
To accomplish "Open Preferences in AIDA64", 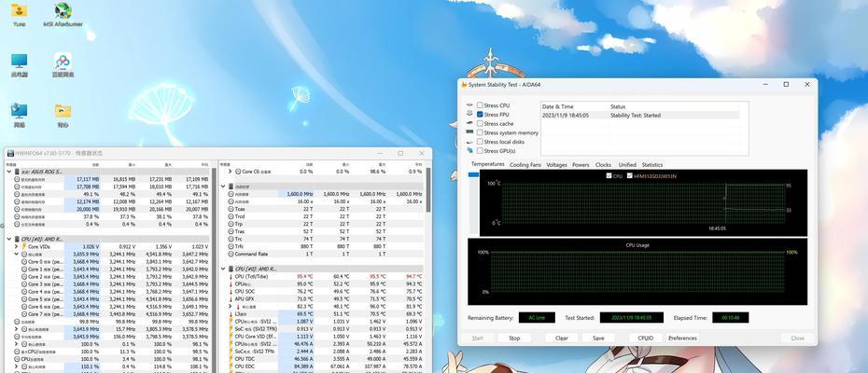I will click(x=682, y=338).
